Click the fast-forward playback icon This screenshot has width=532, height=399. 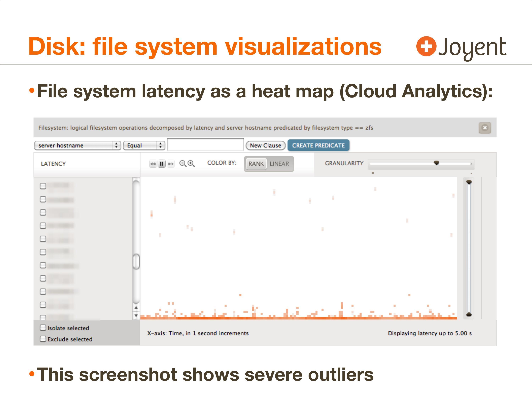coord(171,164)
